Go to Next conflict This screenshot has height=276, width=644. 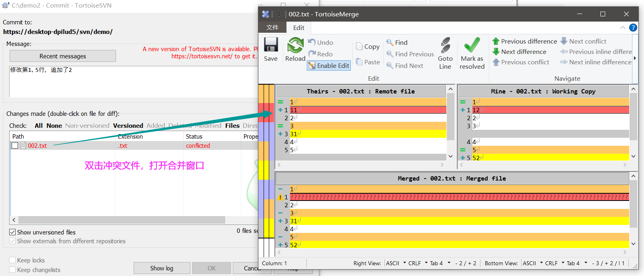click(x=583, y=41)
